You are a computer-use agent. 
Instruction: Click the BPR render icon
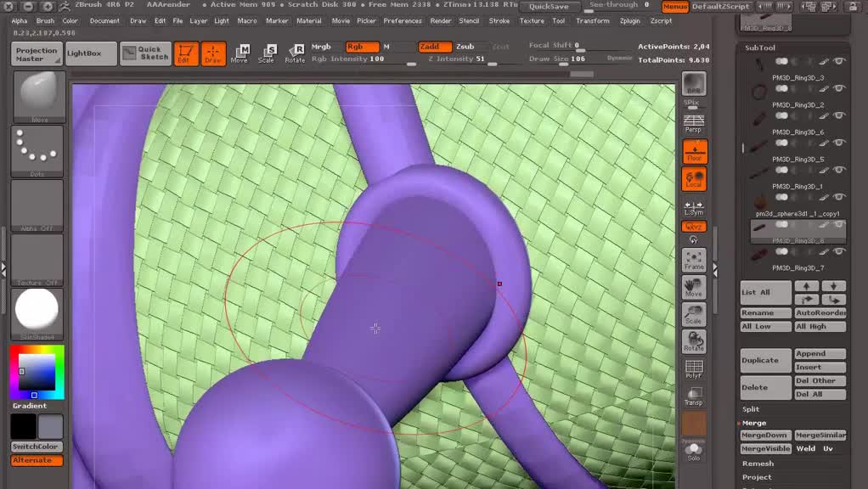click(694, 84)
